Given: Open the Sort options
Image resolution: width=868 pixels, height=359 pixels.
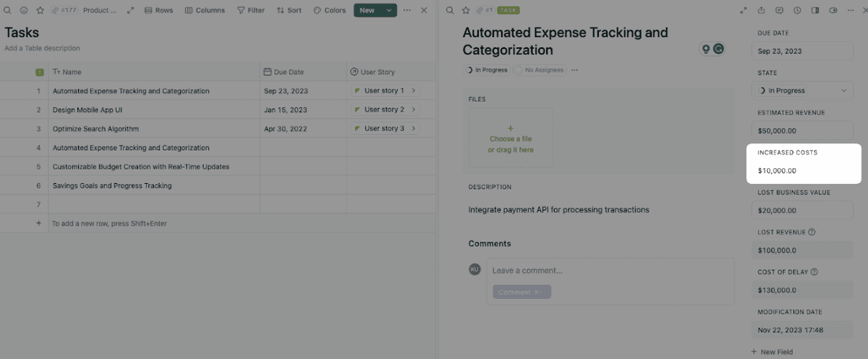Looking at the screenshot, I should [289, 10].
